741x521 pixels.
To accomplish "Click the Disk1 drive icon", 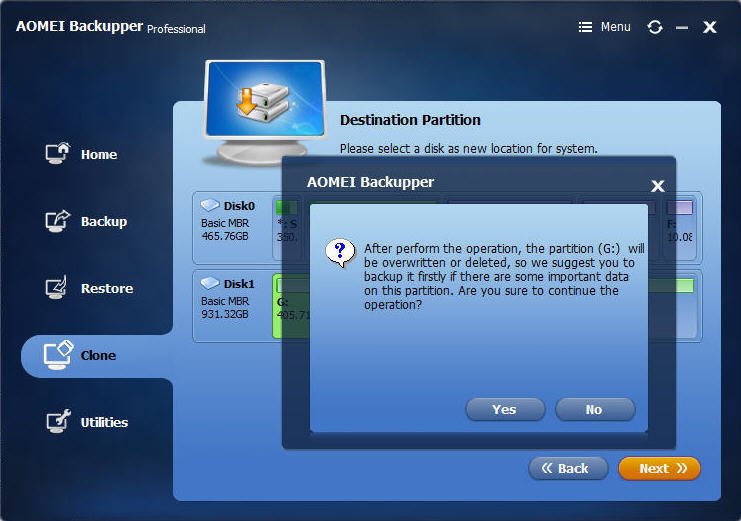I will click(209, 283).
